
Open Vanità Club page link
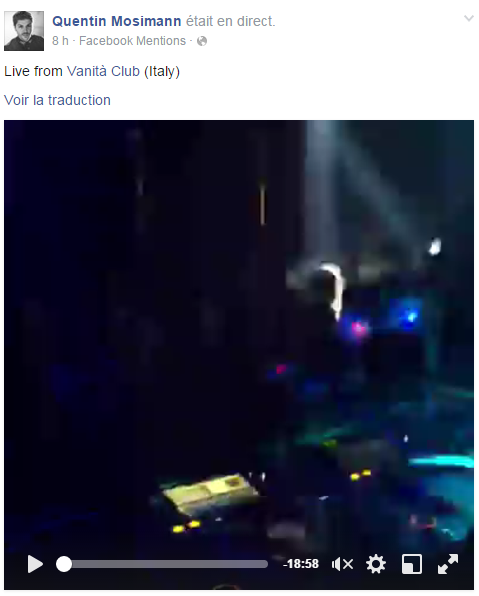(103, 71)
